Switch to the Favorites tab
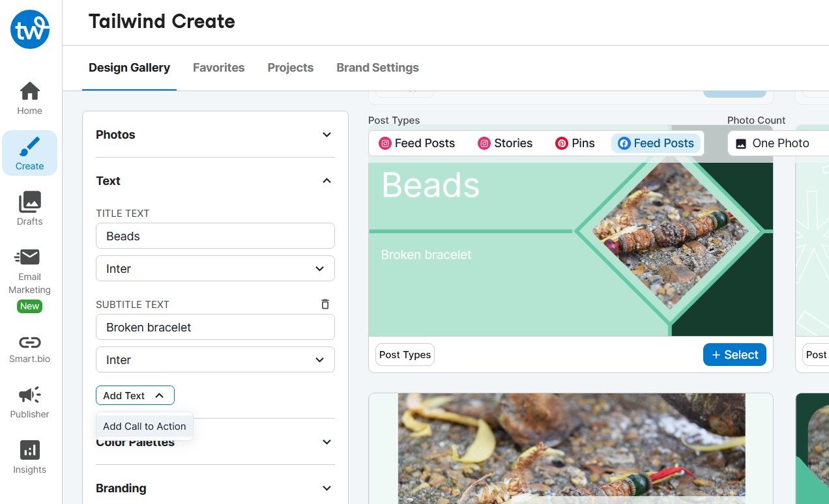 (218, 68)
